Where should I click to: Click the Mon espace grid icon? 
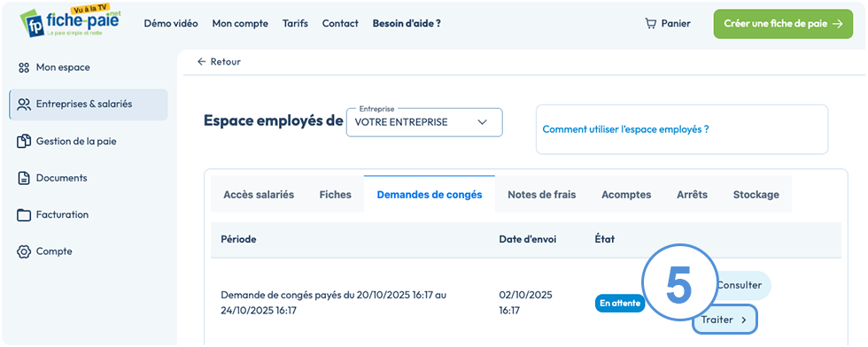pos(23,67)
